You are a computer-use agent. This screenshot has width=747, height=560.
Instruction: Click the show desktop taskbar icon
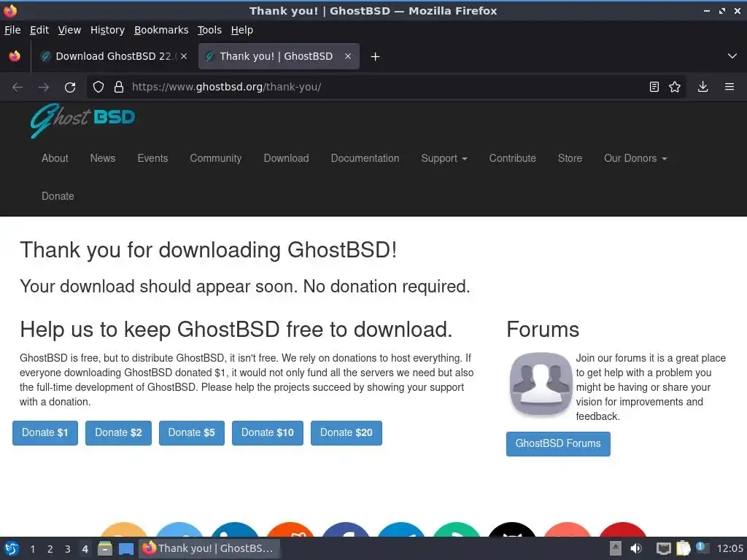126,548
